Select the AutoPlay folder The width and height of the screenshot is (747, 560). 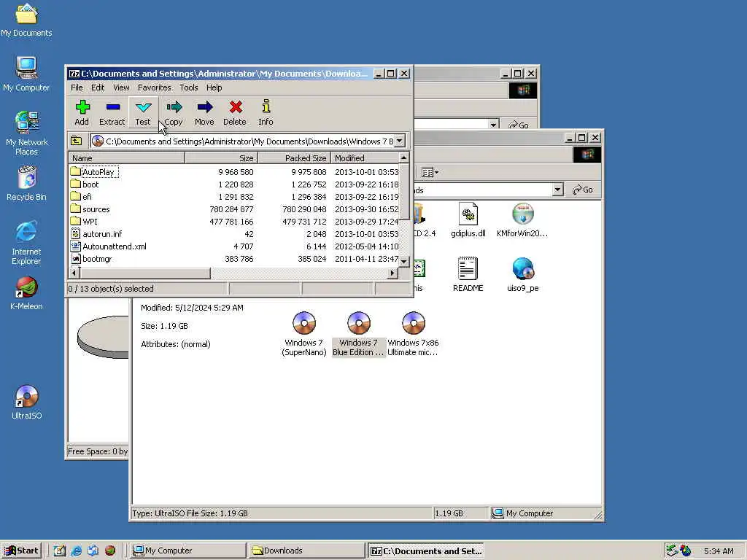click(93, 172)
